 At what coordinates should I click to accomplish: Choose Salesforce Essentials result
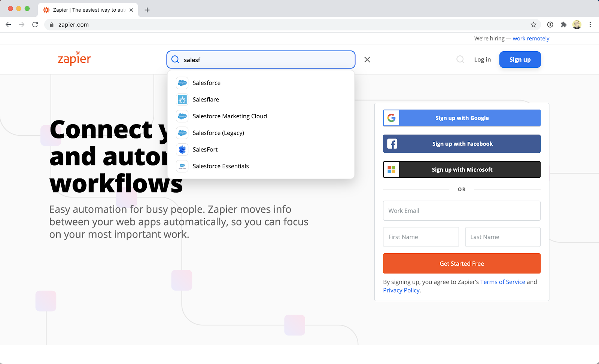pyautogui.click(x=261, y=166)
